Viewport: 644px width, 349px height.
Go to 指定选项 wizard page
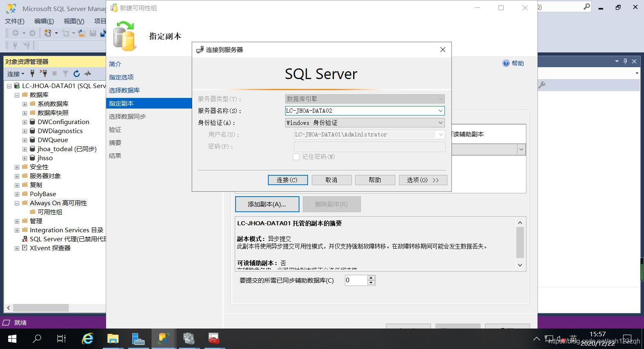pos(121,77)
